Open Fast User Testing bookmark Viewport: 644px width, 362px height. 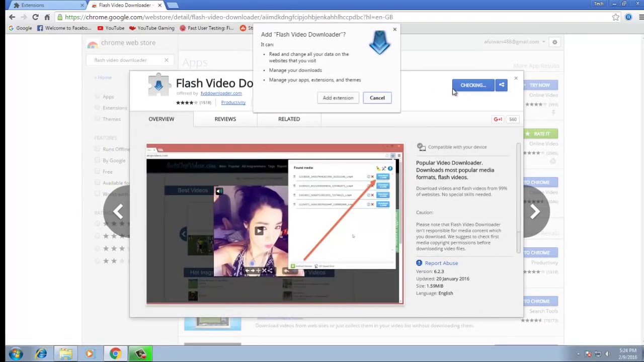[x=206, y=28]
